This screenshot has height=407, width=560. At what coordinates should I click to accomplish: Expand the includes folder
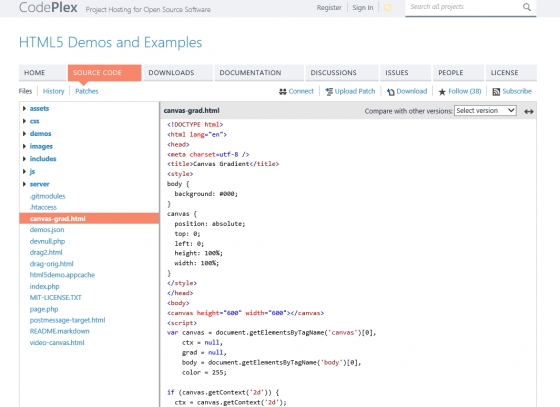coord(24,159)
